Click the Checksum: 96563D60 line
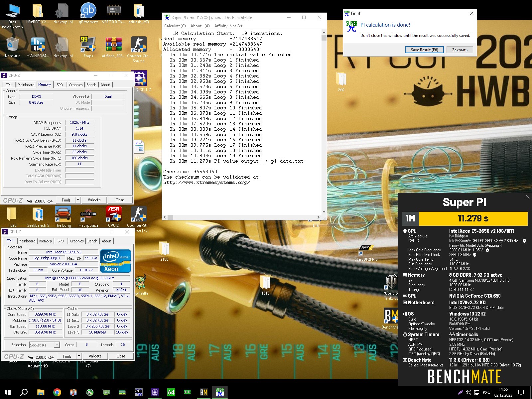Viewport: 532px width, 399px height. click(190, 172)
